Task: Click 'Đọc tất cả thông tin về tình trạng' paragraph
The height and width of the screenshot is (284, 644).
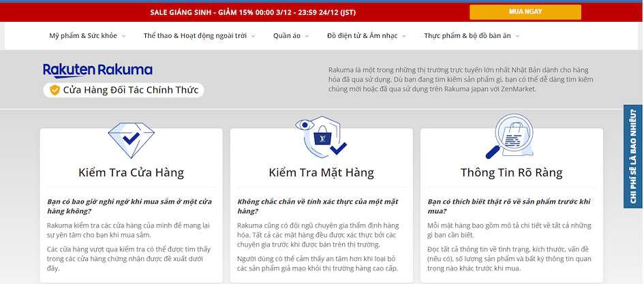Action: pyautogui.click(x=509, y=259)
